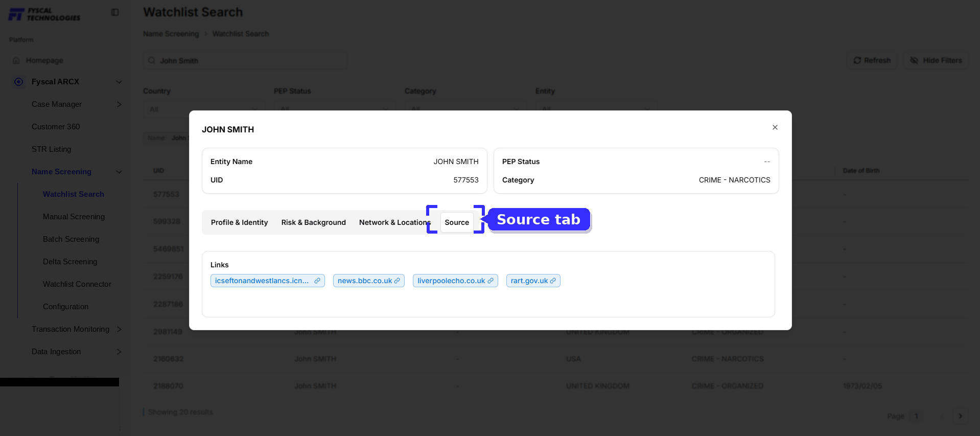
Task: Select the Source tab
Action: [457, 222]
